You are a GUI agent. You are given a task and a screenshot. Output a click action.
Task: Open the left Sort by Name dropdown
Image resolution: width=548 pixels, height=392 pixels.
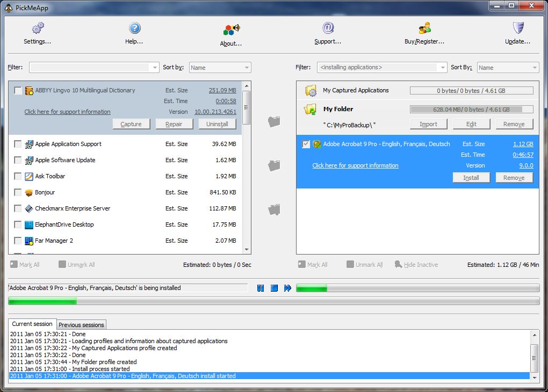pyautogui.click(x=220, y=68)
